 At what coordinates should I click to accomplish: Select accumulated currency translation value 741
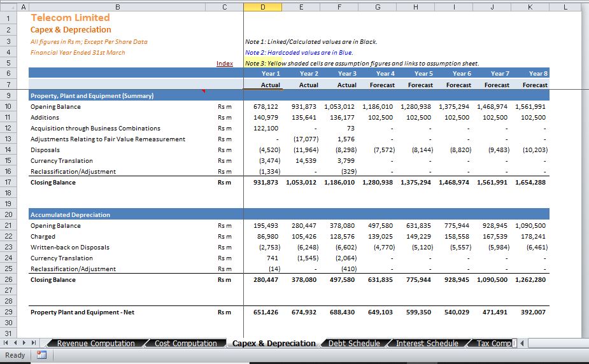(272, 258)
